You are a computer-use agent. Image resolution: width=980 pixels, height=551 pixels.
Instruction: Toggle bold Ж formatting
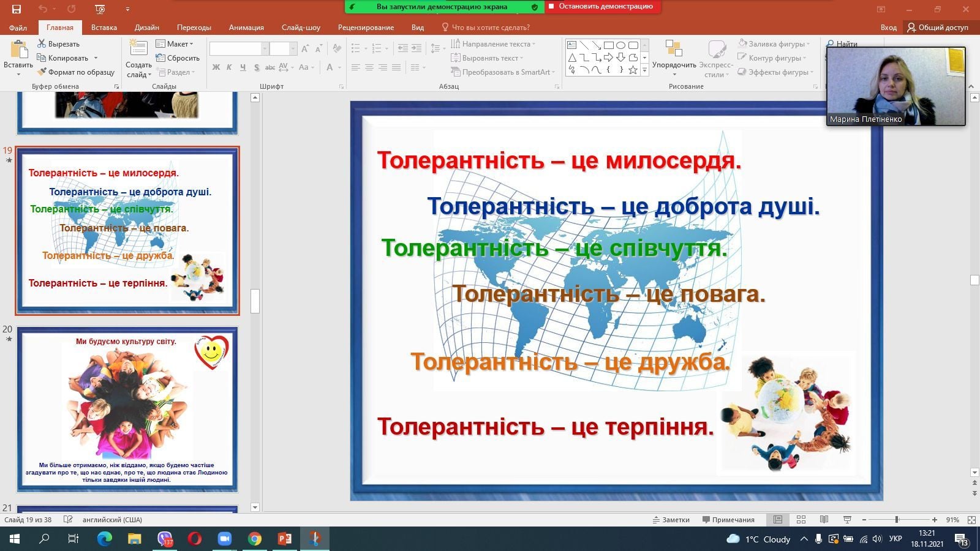tap(216, 67)
